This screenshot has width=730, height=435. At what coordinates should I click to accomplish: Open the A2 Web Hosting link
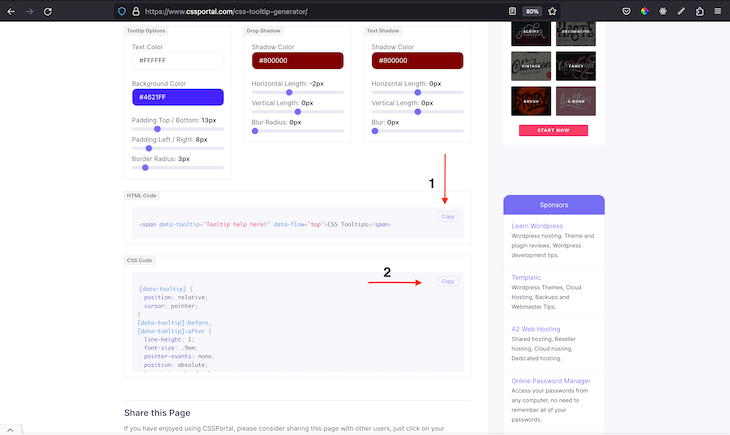coord(535,329)
